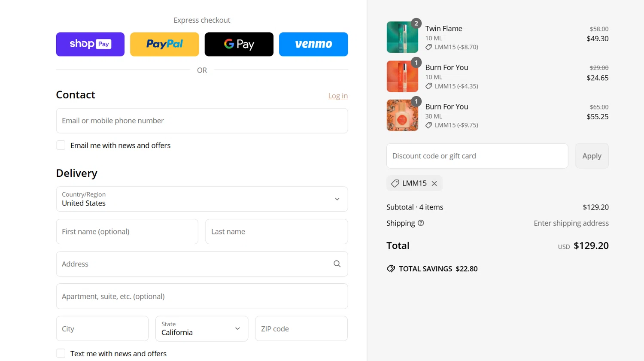Click the Twin Flame product name
This screenshot has height=361, width=644.
[x=444, y=28]
